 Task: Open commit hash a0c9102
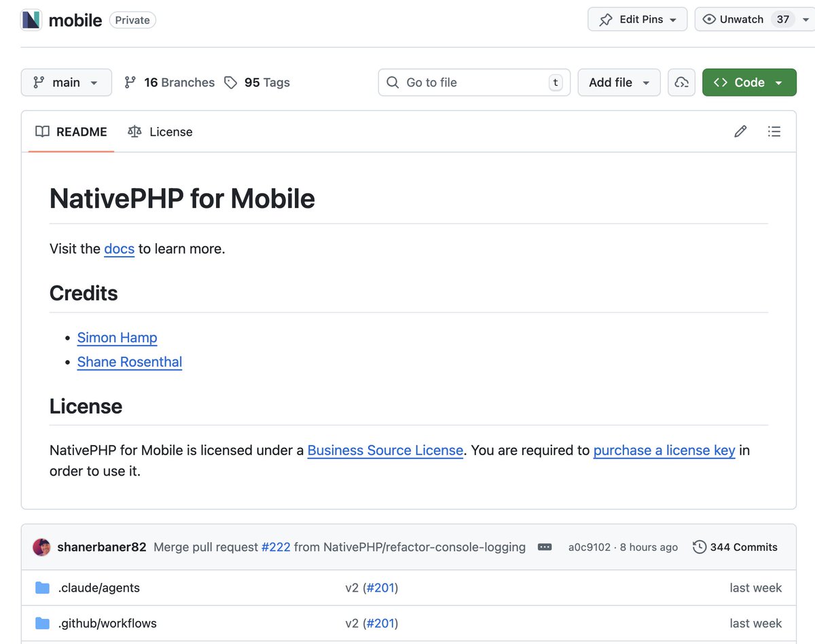[590, 548]
